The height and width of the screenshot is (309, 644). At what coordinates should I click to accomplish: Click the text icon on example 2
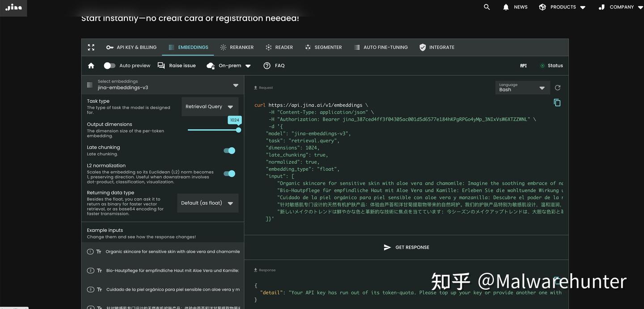(x=99, y=271)
